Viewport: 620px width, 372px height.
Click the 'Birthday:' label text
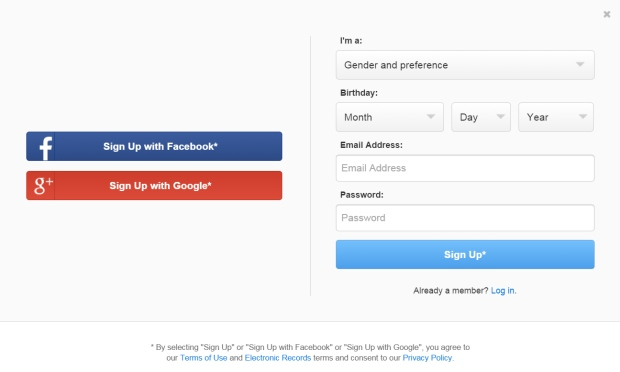coord(359,93)
